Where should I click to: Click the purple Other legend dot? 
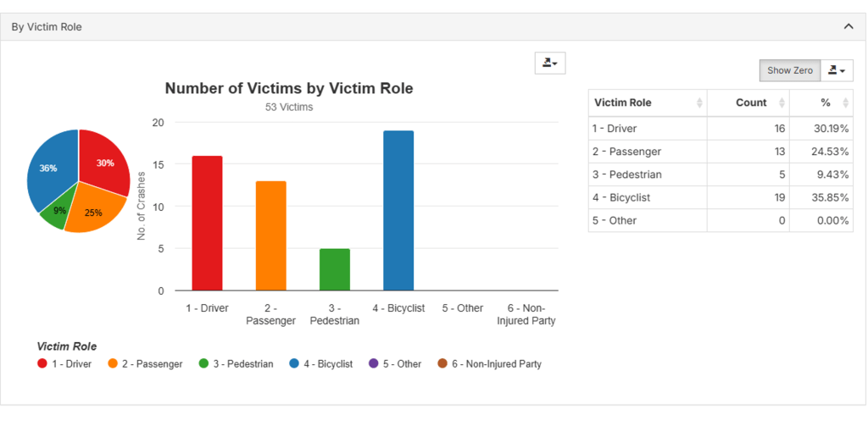[x=373, y=364]
